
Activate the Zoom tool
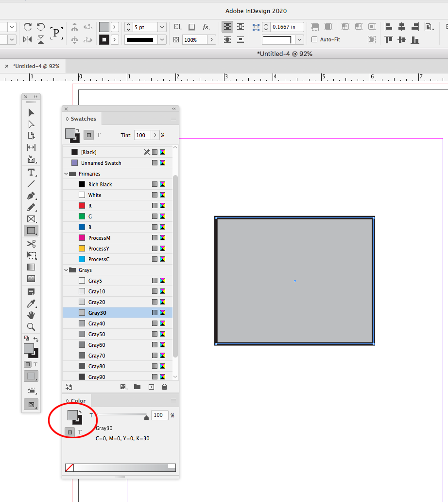point(31,327)
